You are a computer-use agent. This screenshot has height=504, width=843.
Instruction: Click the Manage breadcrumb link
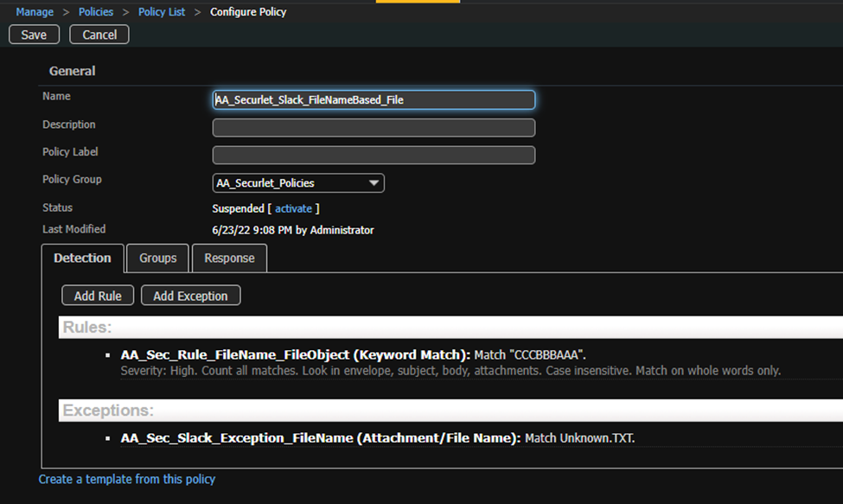pyautogui.click(x=35, y=12)
